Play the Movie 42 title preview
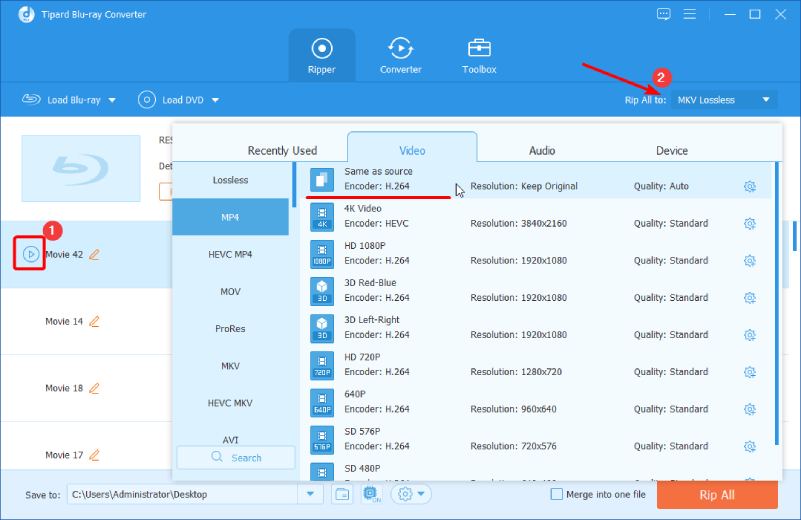Viewport: 801px width, 520px height. [x=31, y=254]
